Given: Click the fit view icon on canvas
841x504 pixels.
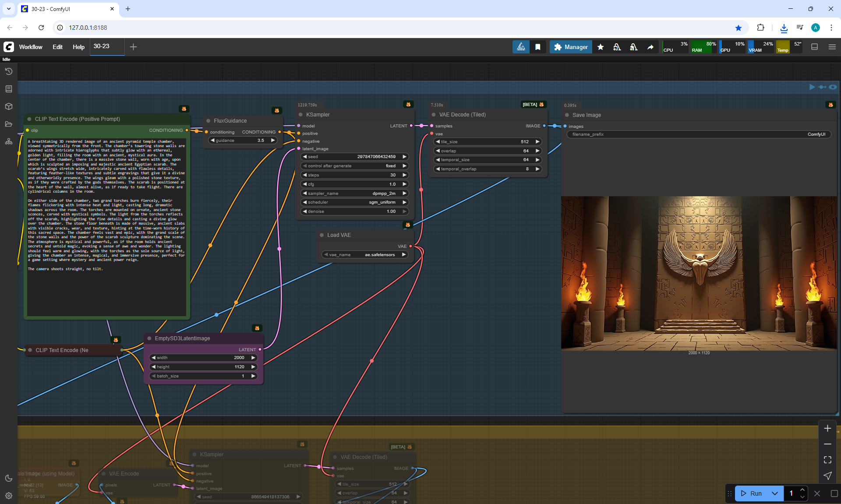Looking at the screenshot, I should point(827,460).
